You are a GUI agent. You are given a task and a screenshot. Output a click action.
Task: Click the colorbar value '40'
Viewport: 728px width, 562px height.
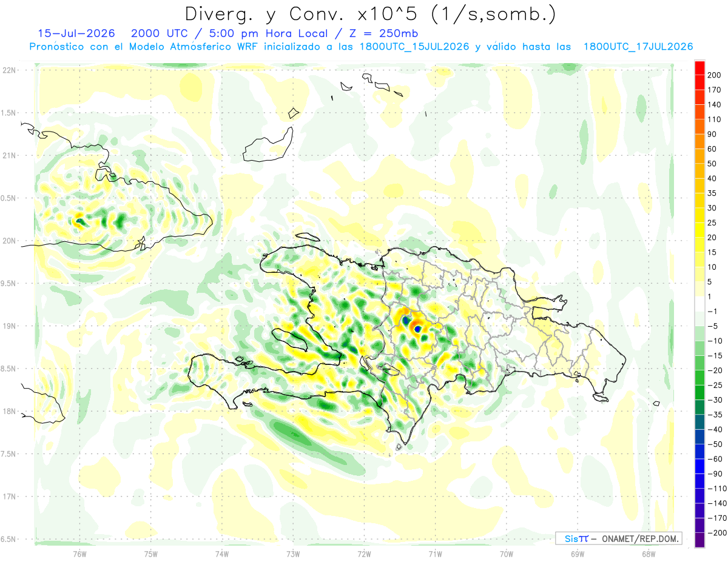712,178
